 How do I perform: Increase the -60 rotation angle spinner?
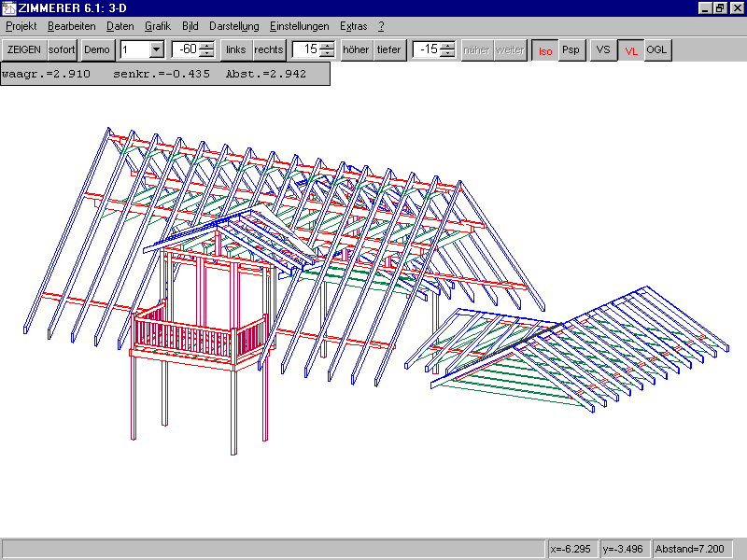click(207, 46)
